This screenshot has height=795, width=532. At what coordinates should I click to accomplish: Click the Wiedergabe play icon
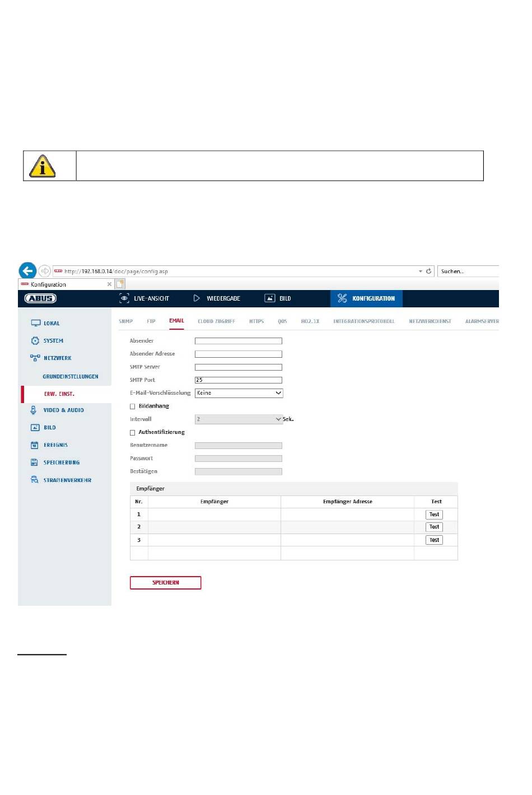coord(197,298)
